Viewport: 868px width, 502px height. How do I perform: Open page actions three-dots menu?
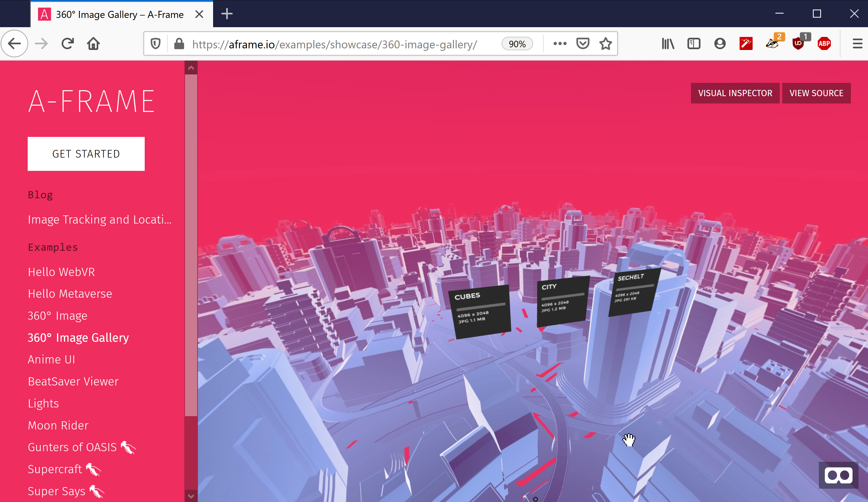560,43
